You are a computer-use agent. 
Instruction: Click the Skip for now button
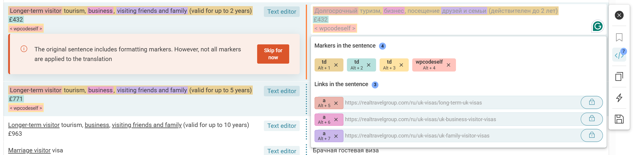pos(273,54)
